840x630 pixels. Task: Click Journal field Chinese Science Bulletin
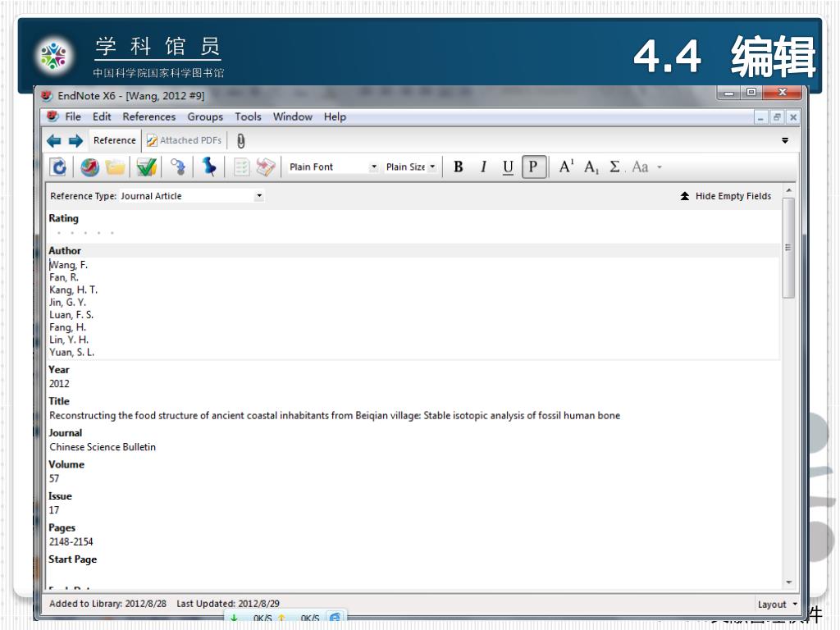103,447
